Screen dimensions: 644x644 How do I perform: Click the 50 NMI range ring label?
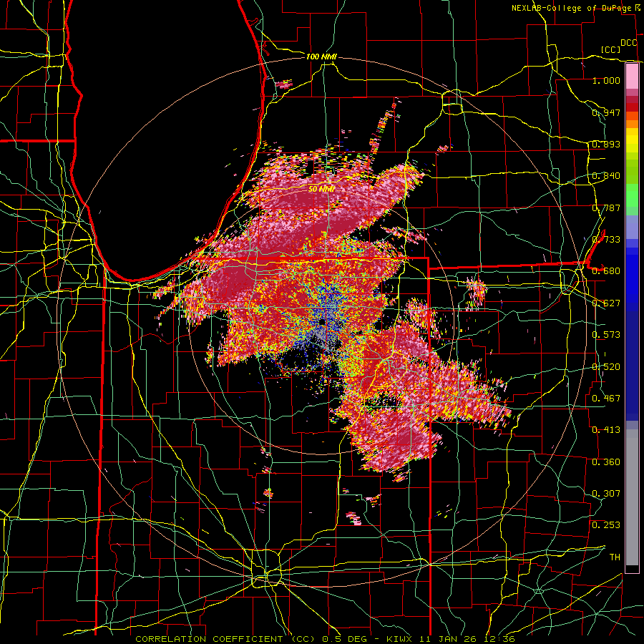click(321, 190)
